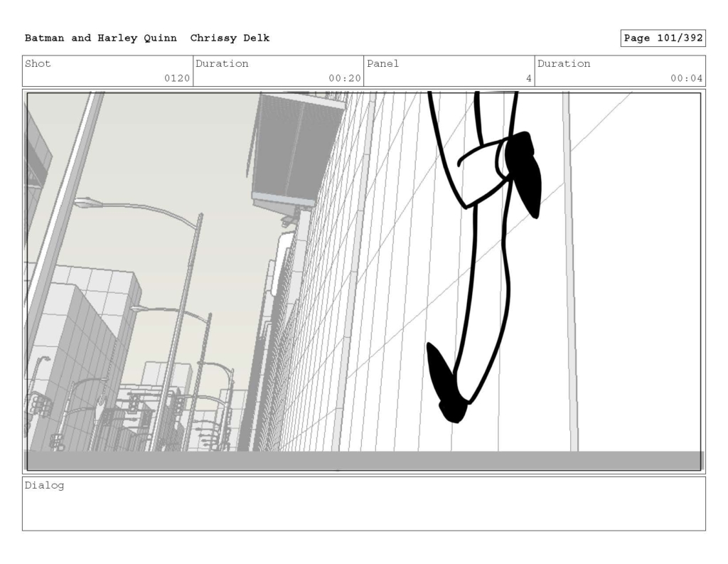Click the shot number value '0120'

(x=177, y=78)
